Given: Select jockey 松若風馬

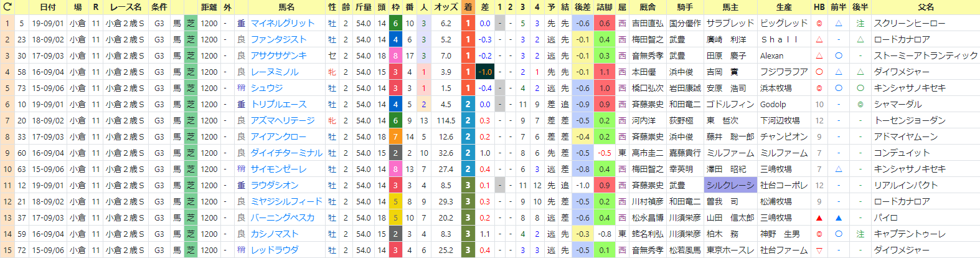Looking at the screenshot, I should pyautogui.click(x=685, y=250).
